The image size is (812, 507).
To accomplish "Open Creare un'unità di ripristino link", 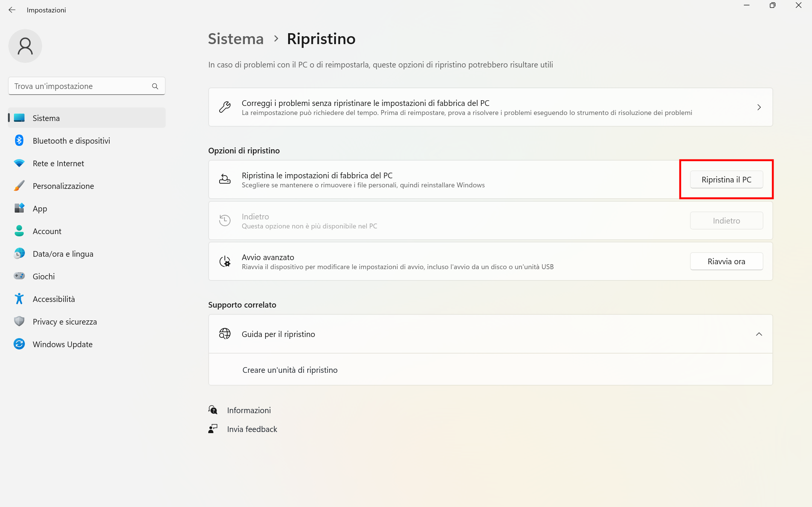I will tap(290, 370).
